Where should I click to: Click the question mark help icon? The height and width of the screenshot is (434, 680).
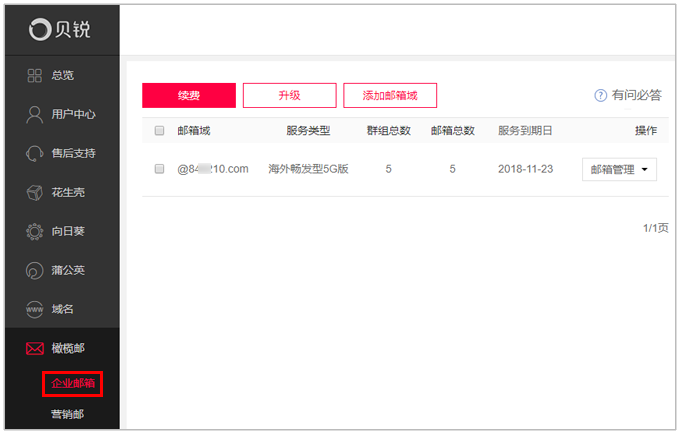(601, 96)
